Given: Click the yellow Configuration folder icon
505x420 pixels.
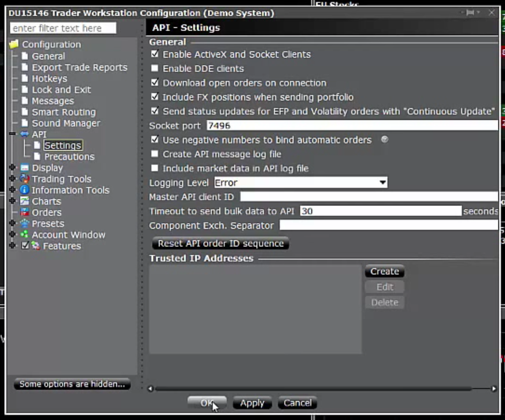Looking at the screenshot, I should [14, 44].
